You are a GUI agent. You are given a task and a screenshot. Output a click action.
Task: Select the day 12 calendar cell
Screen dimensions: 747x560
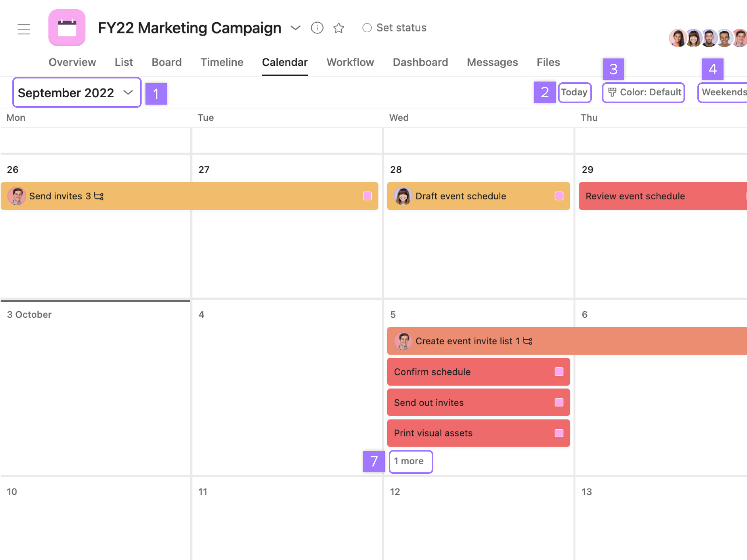(478, 519)
